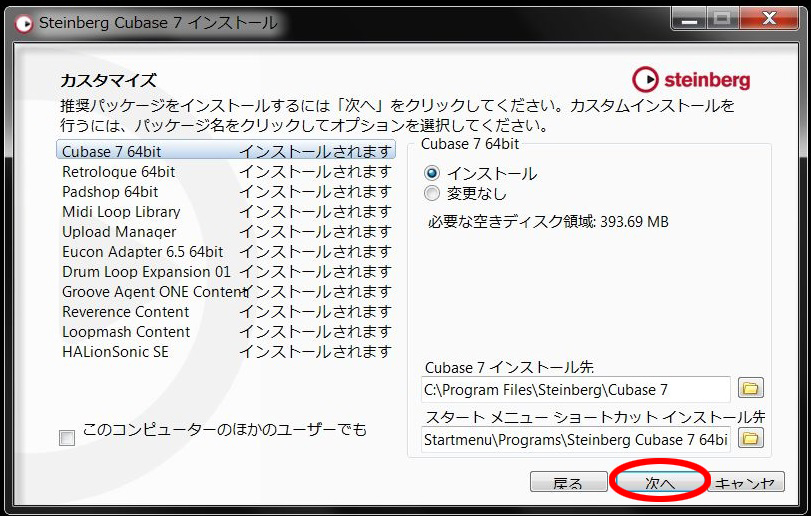This screenshot has height=516, width=811.
Task: Select the Drum Loop Expansion 01 row
Action: (226, 271)
